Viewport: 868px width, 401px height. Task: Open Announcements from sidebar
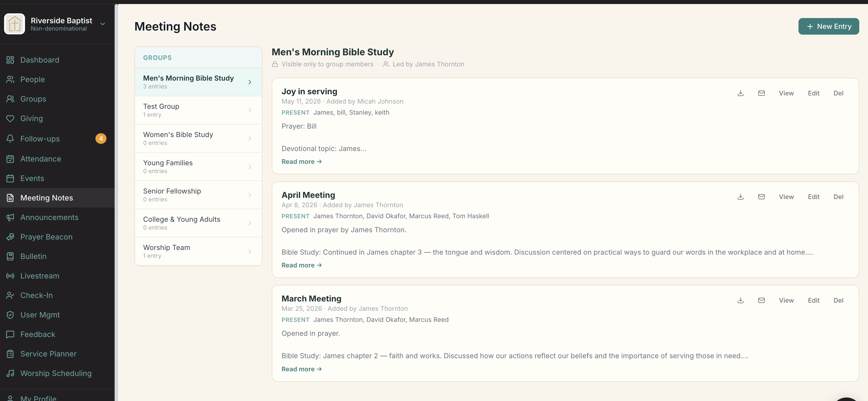(x=57, y=217)
